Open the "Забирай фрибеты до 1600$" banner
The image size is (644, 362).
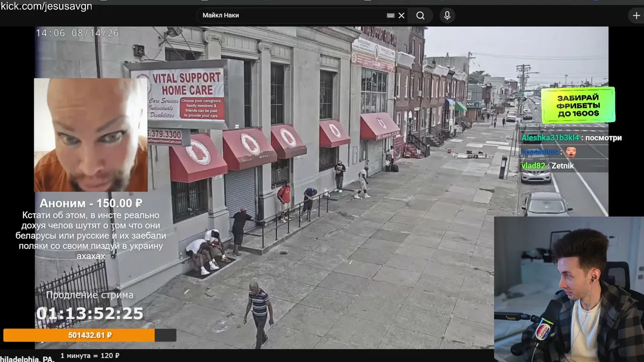tap(578, 105)
